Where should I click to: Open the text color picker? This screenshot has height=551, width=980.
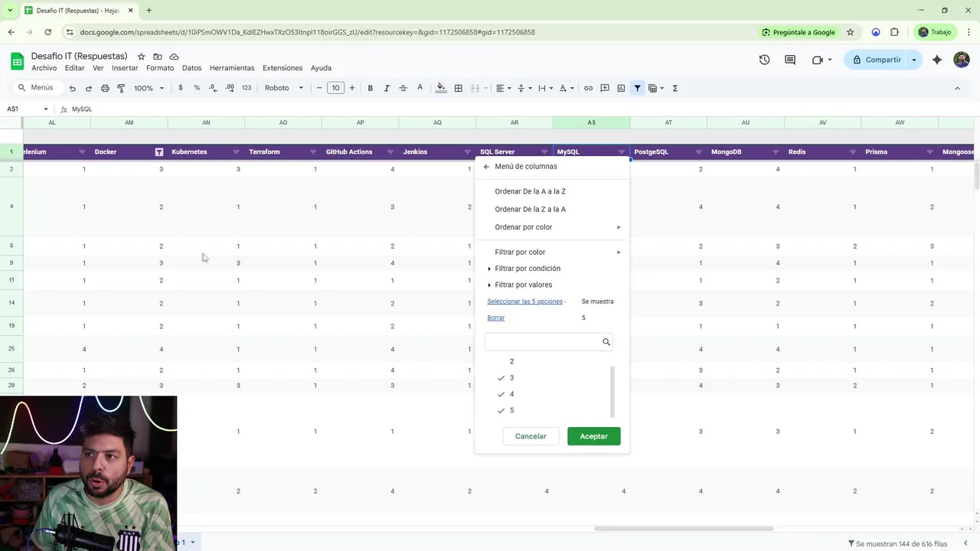point(420,88)
